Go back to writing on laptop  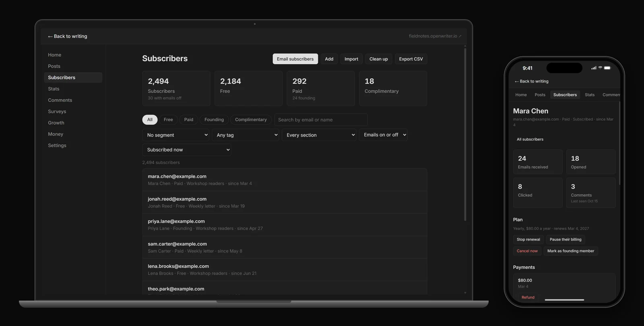[68, 36]
